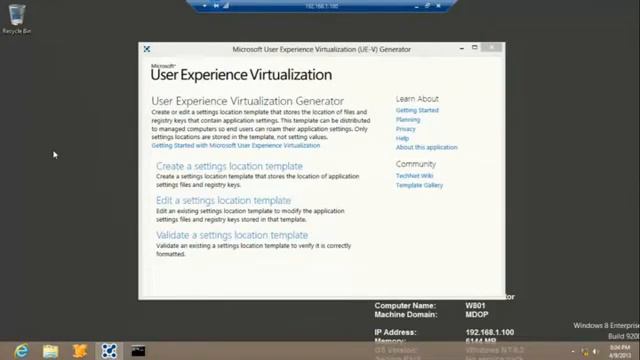Close the remote desktop connection bar
Viewport: 640px width, 360px height.
pyautogui.click(x=438, y=6)
